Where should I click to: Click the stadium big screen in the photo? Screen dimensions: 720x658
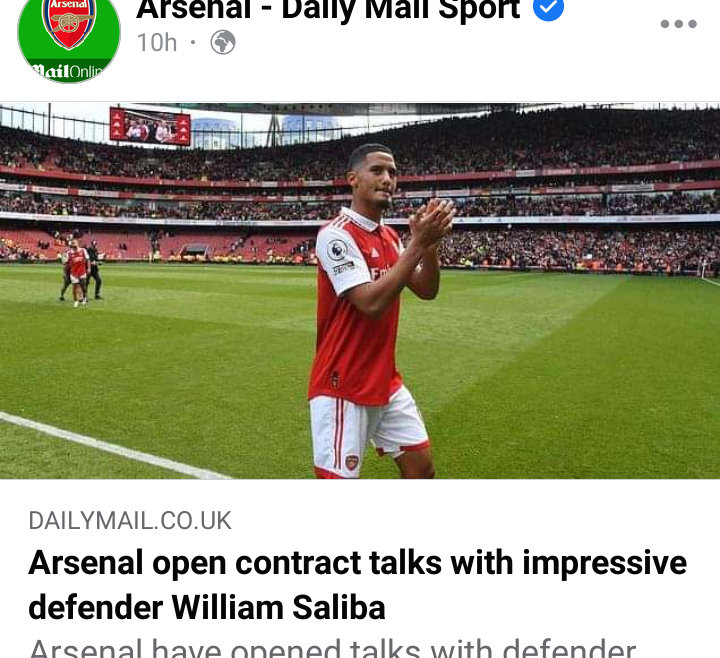pos(150,126)
